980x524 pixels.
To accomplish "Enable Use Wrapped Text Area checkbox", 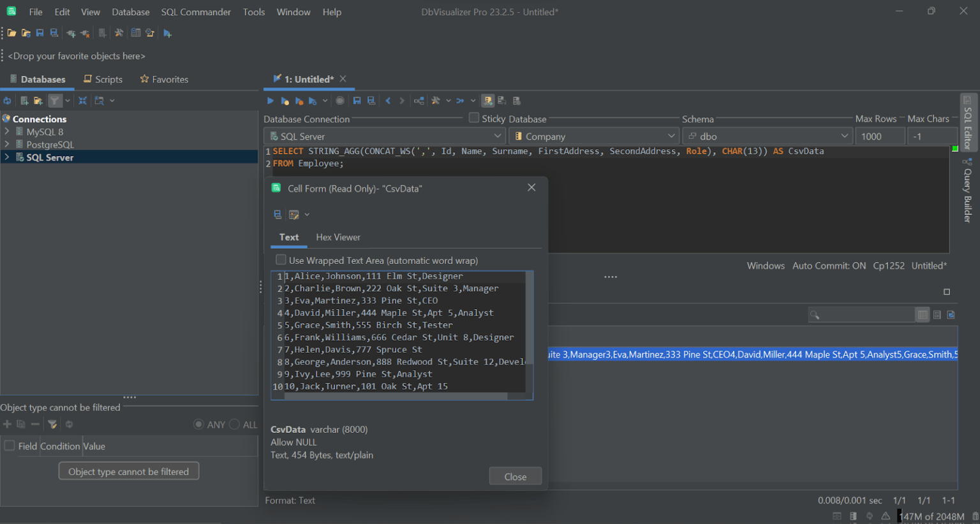I will click(281, 260).
